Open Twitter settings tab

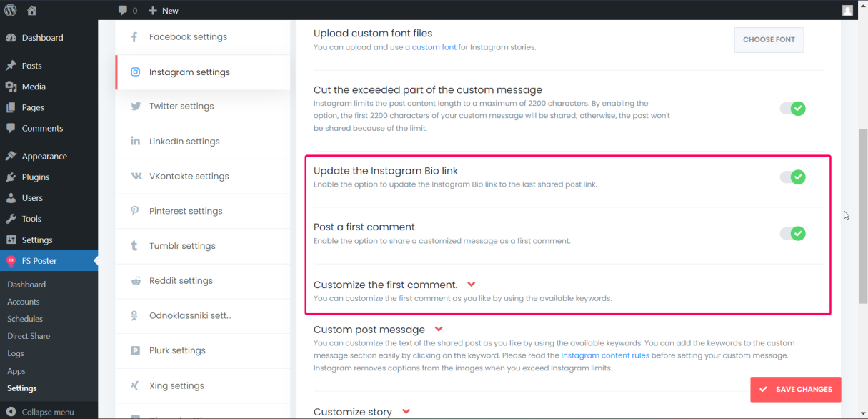point(203,106)
